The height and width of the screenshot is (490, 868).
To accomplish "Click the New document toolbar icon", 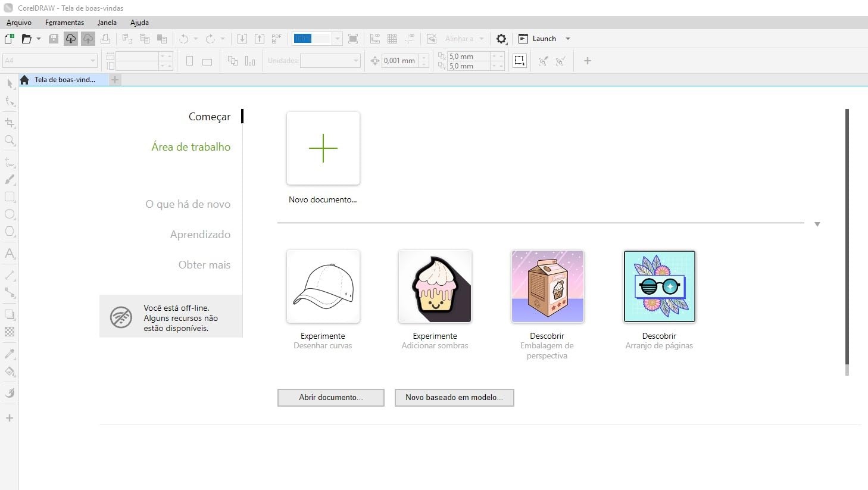I will (x=9, y=39).
